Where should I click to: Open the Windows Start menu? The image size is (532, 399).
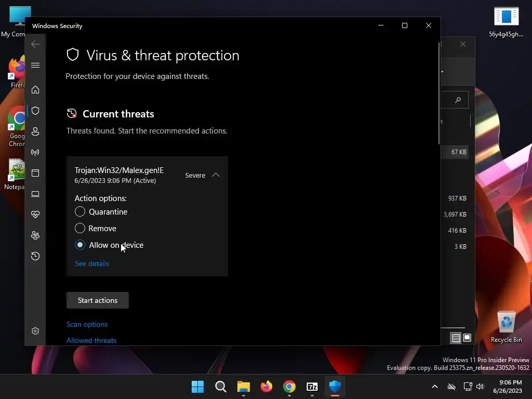coord(197,387)
